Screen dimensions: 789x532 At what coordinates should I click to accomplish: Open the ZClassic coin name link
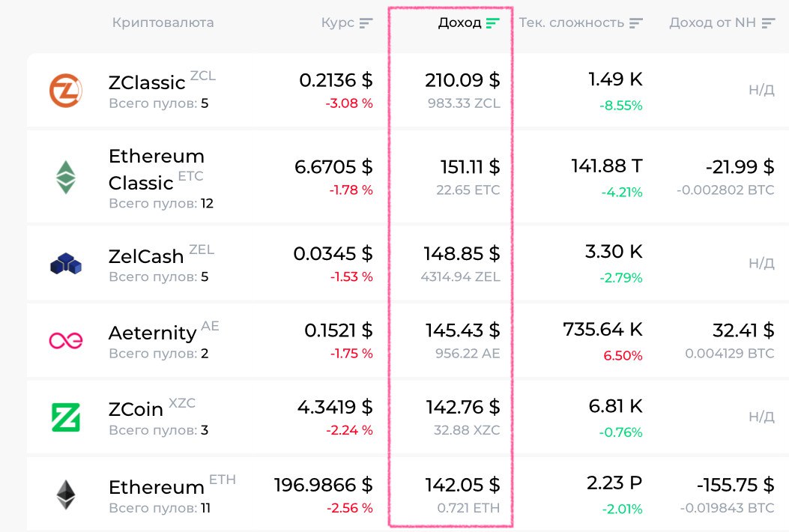147,82
